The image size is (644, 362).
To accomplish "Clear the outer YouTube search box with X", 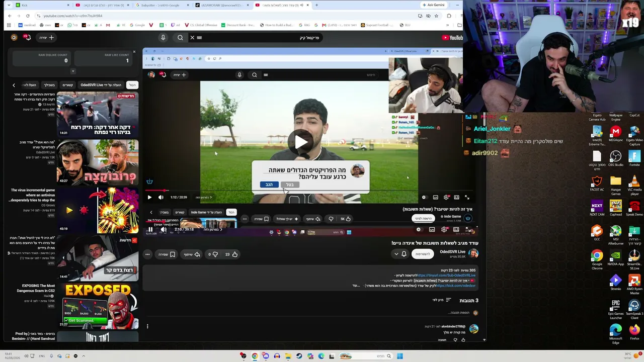I will click(x=192, y=38).
